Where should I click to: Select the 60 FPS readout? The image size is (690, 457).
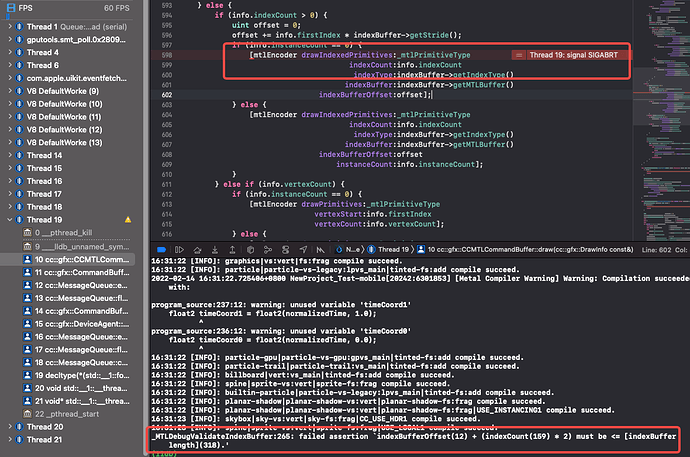[117, 8]
